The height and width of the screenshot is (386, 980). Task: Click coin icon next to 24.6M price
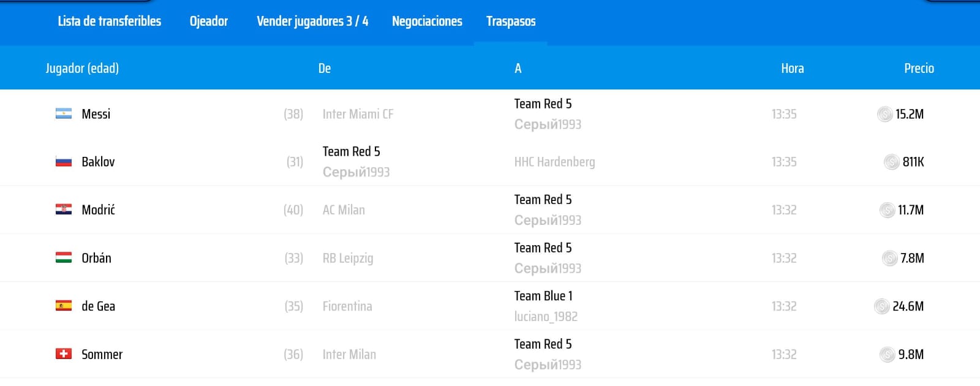(881, 306)
